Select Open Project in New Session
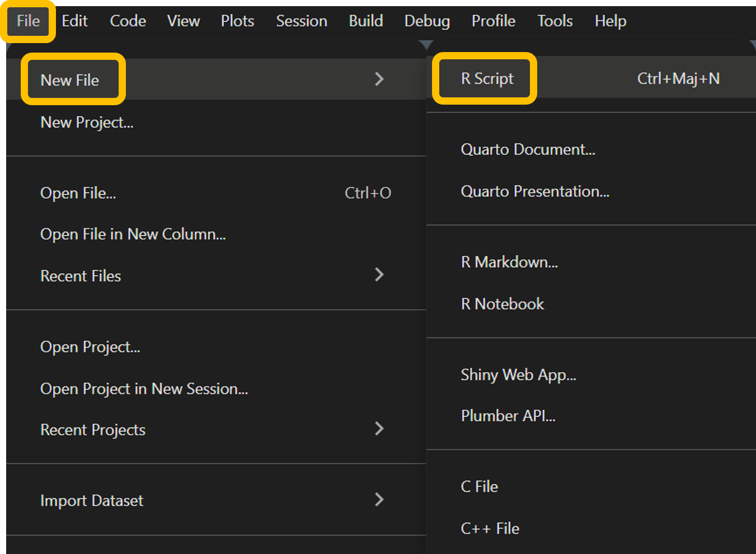 coord(144,388)
